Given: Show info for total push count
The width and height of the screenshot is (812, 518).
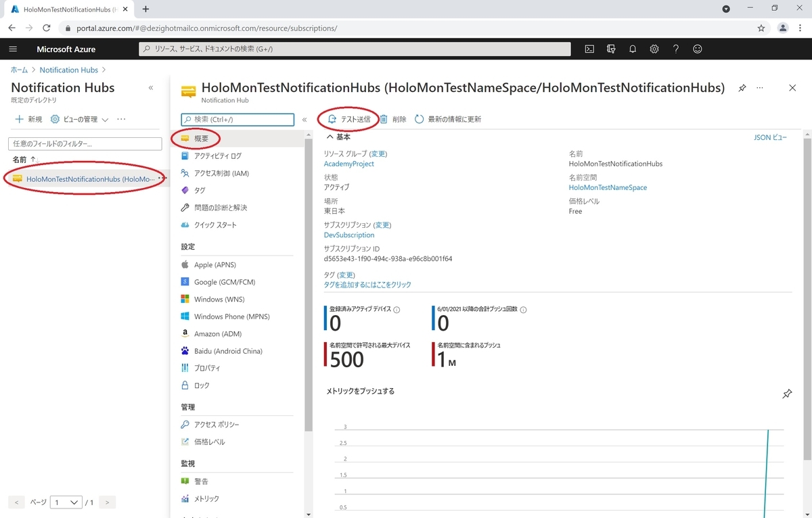Looking at the screenshot, I should pos(523,310).
